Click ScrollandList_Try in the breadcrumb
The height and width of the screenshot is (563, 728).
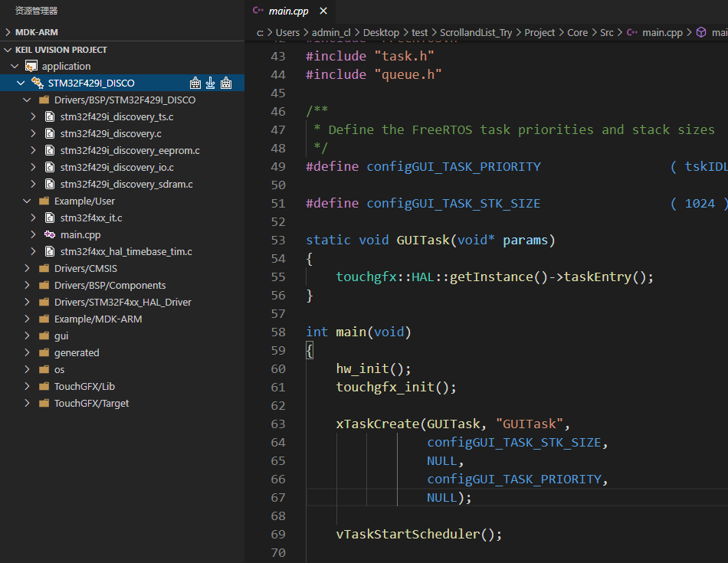[x=476, y=32]
